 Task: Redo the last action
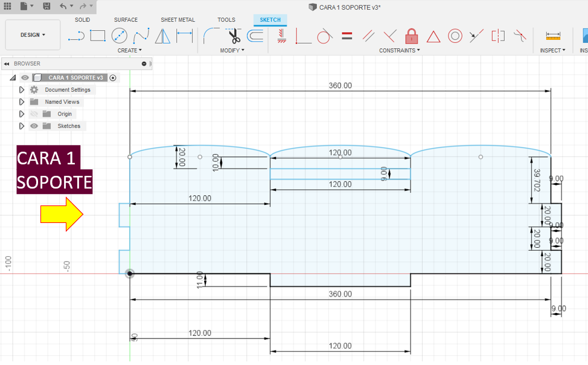pyautogui.click(x=83, y=6)
